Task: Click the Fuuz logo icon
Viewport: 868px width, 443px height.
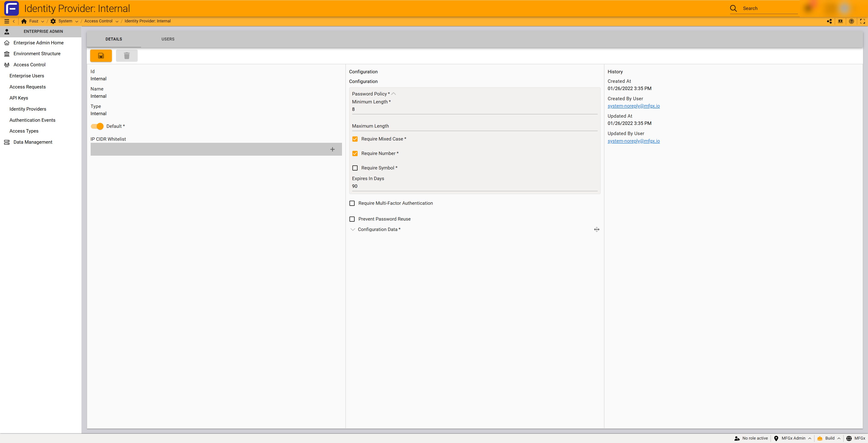Action: click(x=12, y=8)
